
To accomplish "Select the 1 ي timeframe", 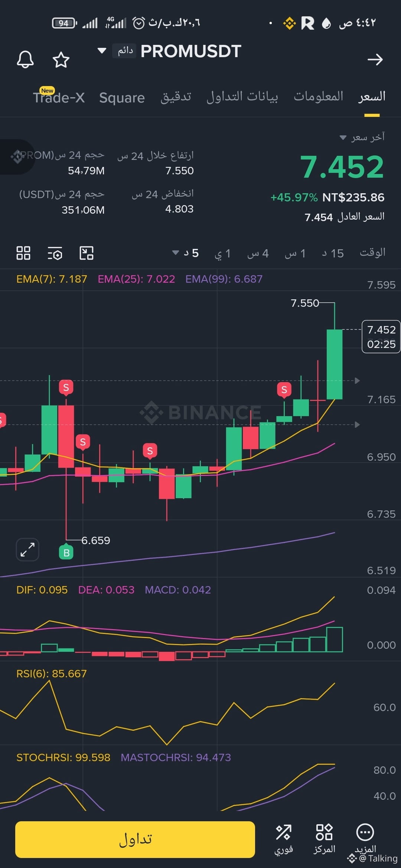I will (223, 253).
